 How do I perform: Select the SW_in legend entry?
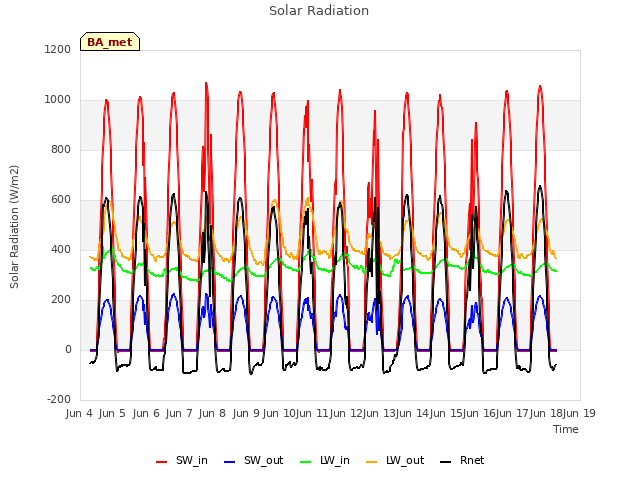tap(182, 460)
